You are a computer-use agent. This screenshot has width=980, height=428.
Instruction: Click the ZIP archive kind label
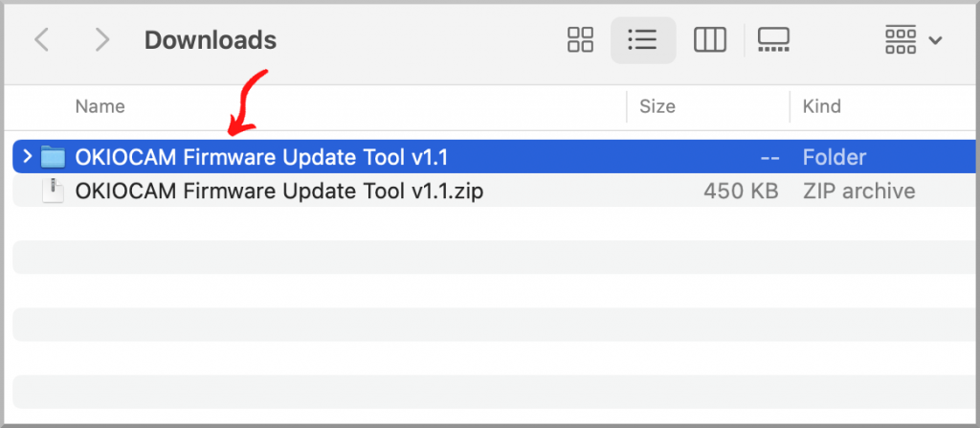click(x=858, y=191)
